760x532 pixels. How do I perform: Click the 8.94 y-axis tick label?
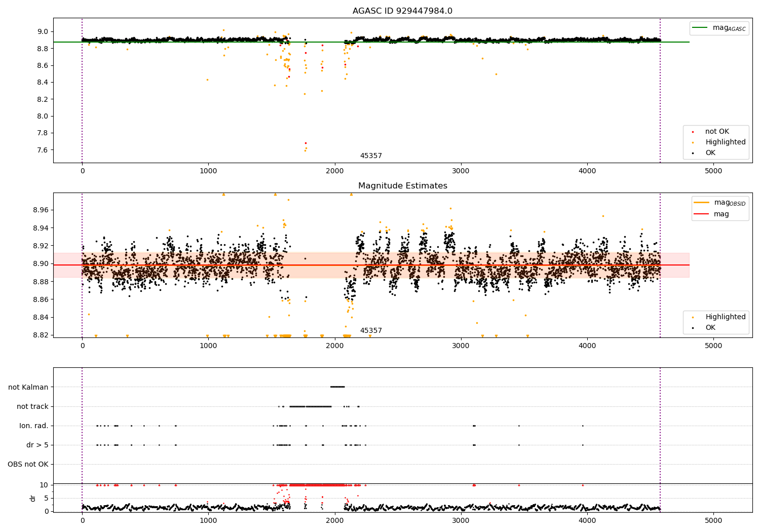point(41,228)
